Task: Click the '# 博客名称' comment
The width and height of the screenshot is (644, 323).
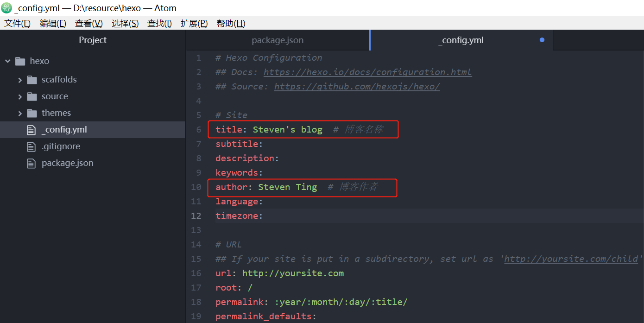Action: click(358, 130)
